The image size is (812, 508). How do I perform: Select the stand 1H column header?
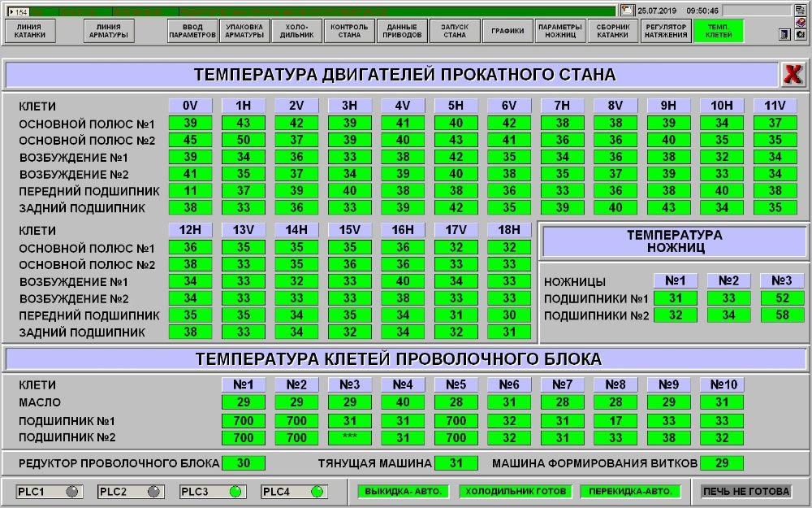point(244,106)
